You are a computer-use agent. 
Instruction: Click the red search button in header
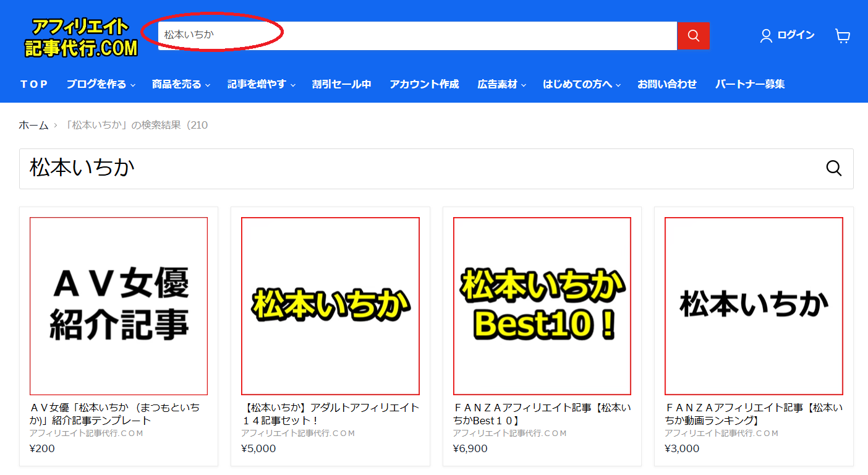point(693,35)
